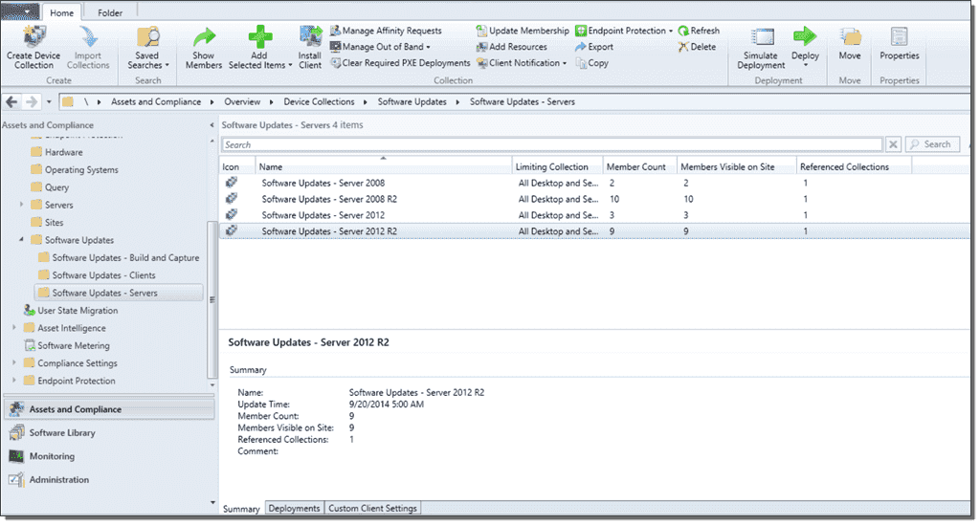Select the Home ribbon tab

point(61,12)
